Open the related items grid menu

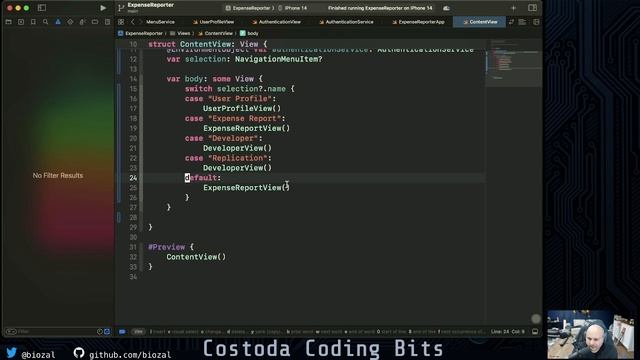(121, 22)
